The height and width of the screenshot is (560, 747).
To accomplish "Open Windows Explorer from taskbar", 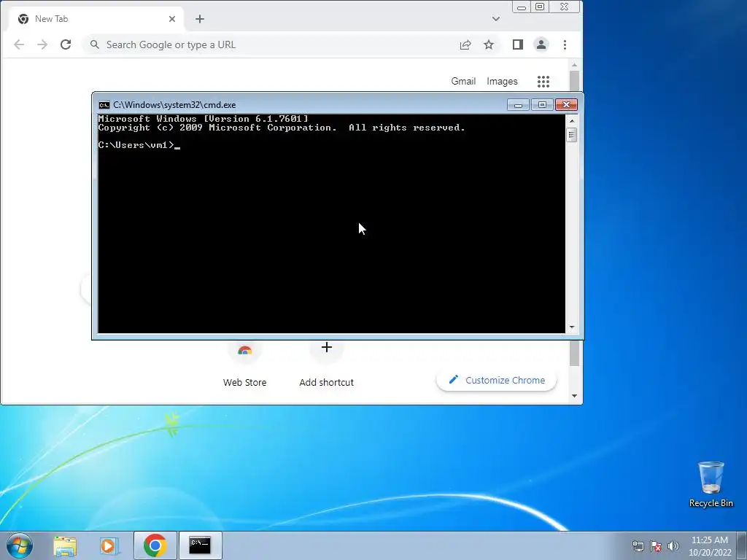I will tap(65, 545).
